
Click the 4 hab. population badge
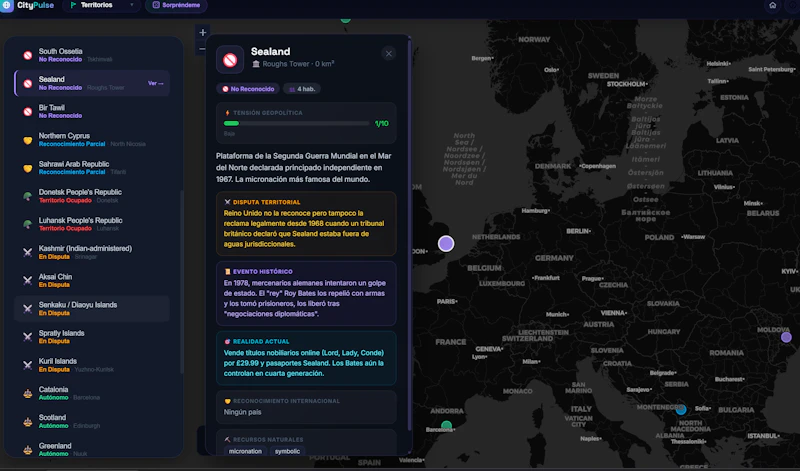point(302,89)
